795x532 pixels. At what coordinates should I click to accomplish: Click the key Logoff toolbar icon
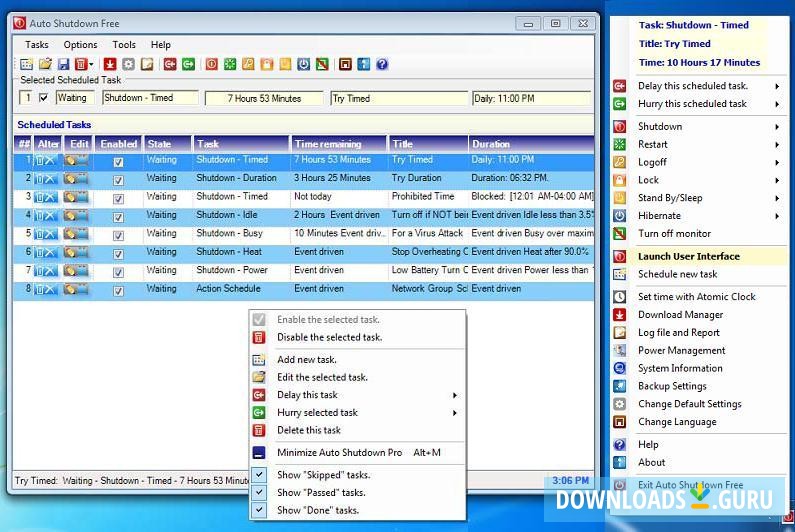click(248, 64)
